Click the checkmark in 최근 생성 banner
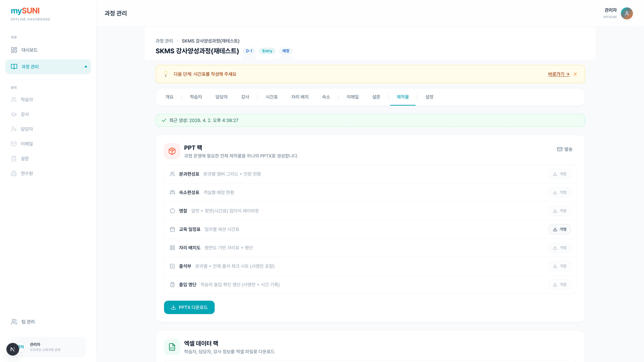Screen dimensions: 644x362 [164, 120]
